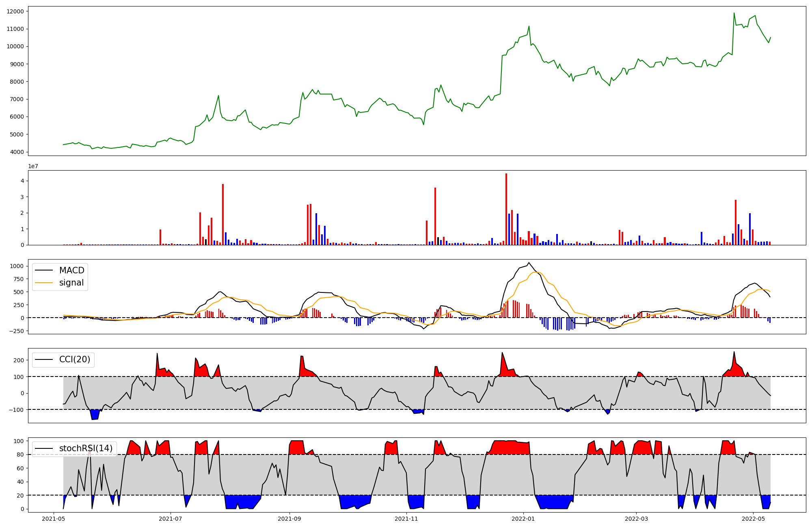812x528 pixels.
Task: Click the MACD legend label
Action: [x=71, y=270]
